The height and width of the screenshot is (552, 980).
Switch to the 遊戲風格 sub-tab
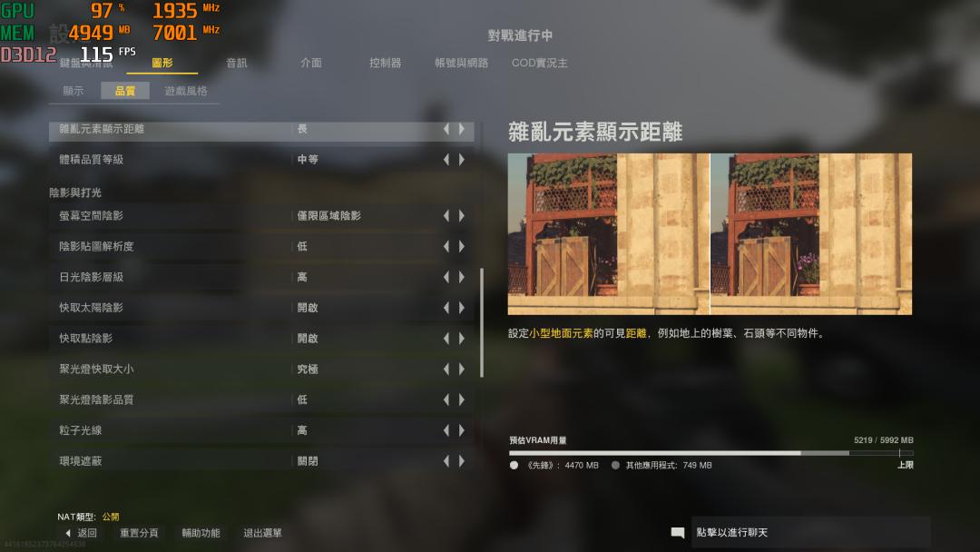(186, 91)
